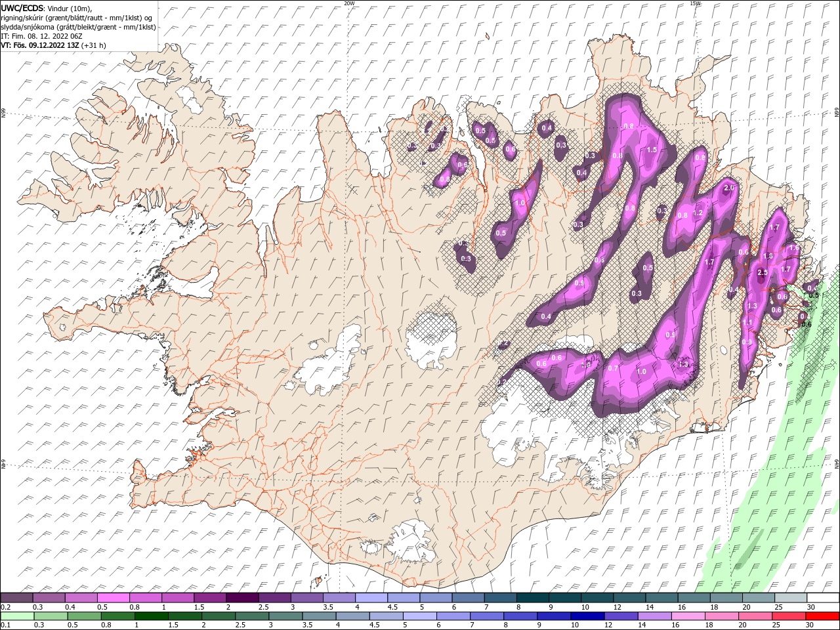Select the light blue 4.5 swatch in upper scale
This screenshot has height=630, width=840.
403,598
